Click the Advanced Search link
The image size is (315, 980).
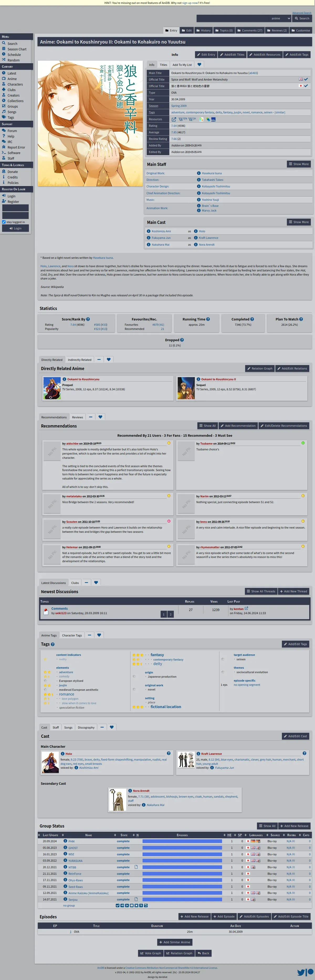pos(302,13)
